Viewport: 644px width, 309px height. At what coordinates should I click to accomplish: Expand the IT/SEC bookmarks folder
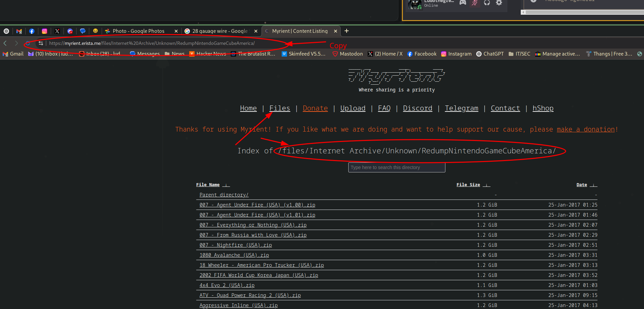(x=519, y=54)
